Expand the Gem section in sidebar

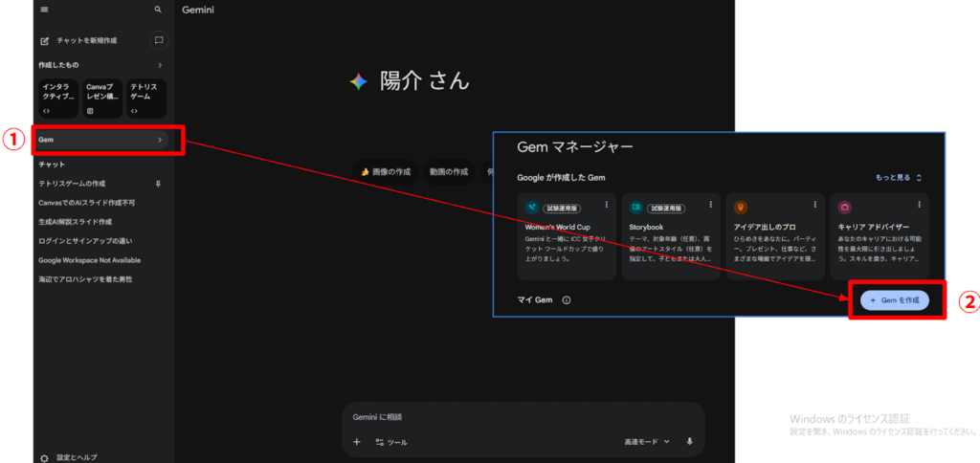160,141
